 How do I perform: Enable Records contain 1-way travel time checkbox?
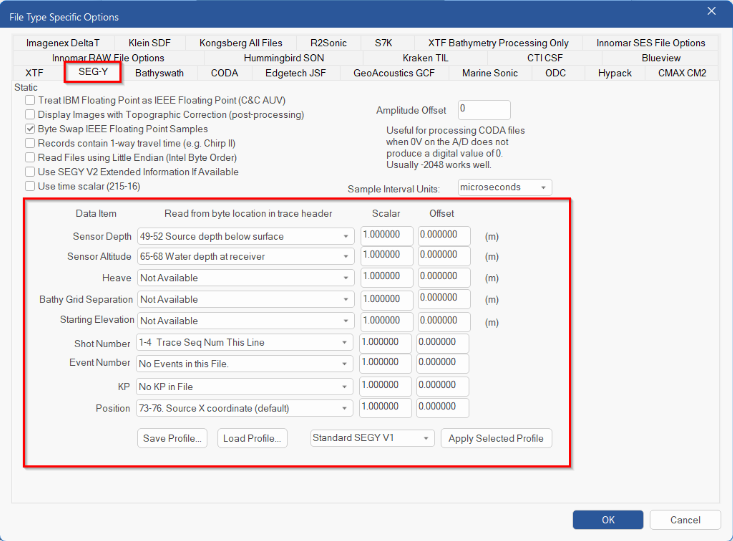tap(30, 143)
